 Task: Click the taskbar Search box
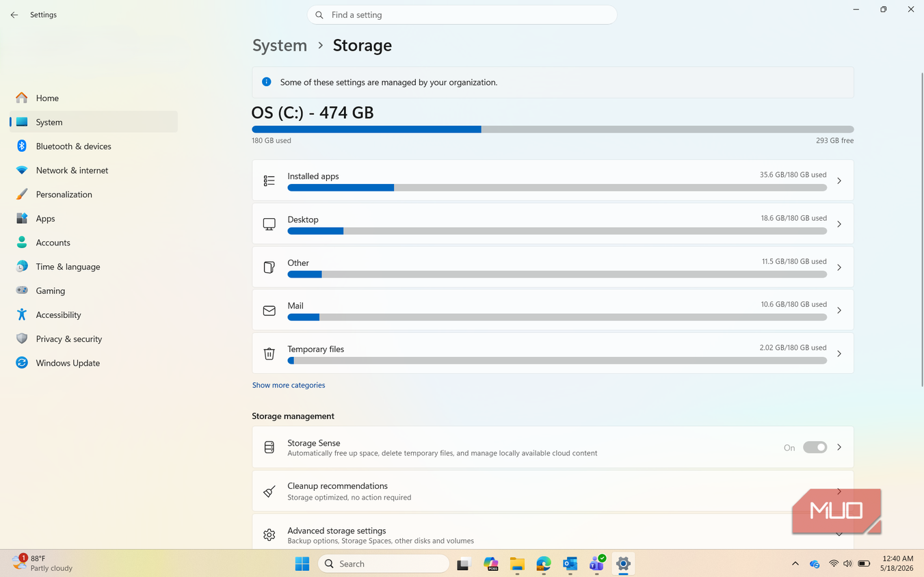pyautogui.click(x=384, y=564)
